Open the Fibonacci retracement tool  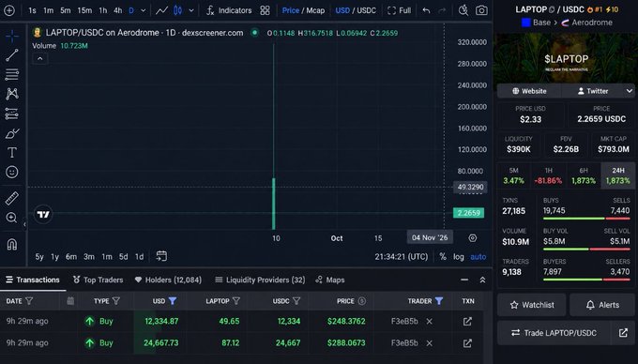[12, 74]
